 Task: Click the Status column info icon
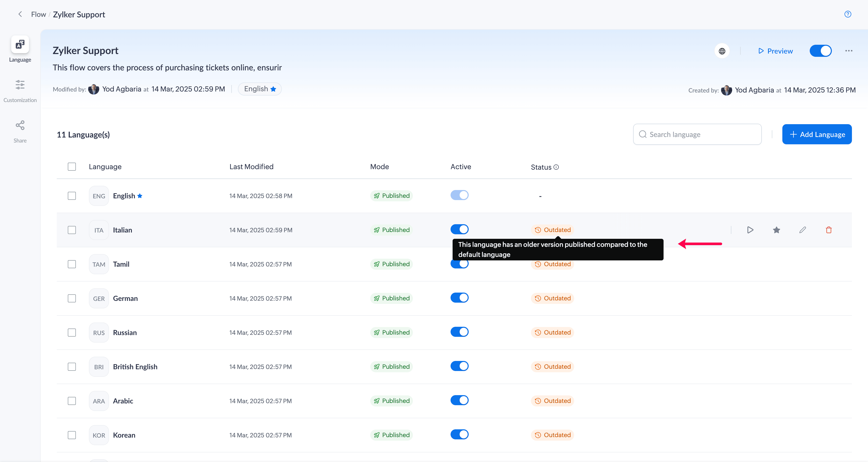(556, 167)
